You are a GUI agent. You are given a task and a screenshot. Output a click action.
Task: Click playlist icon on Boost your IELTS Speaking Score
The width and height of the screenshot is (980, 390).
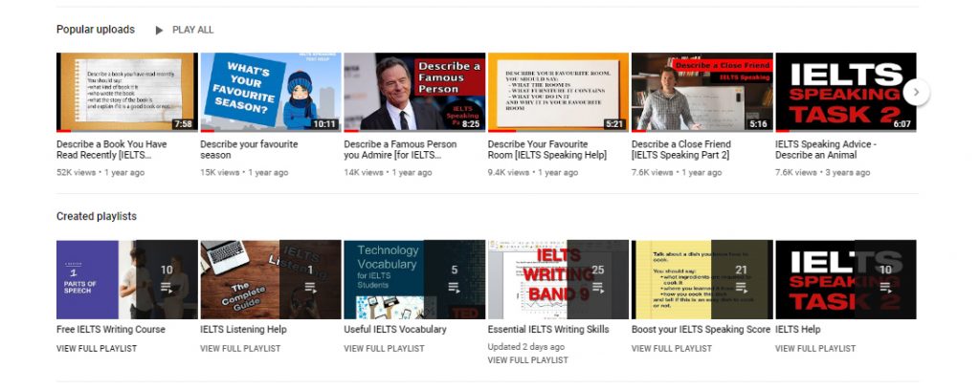742,287
